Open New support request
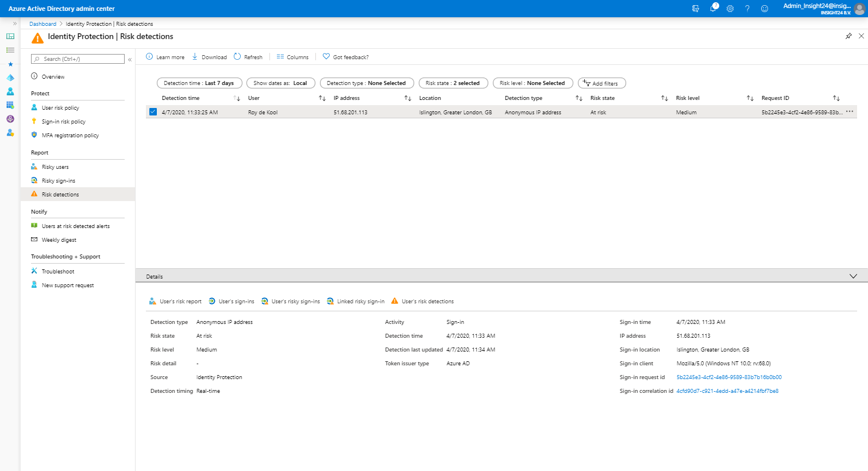The height and width of the screenshot is (471, 868). tap(67, 285)
